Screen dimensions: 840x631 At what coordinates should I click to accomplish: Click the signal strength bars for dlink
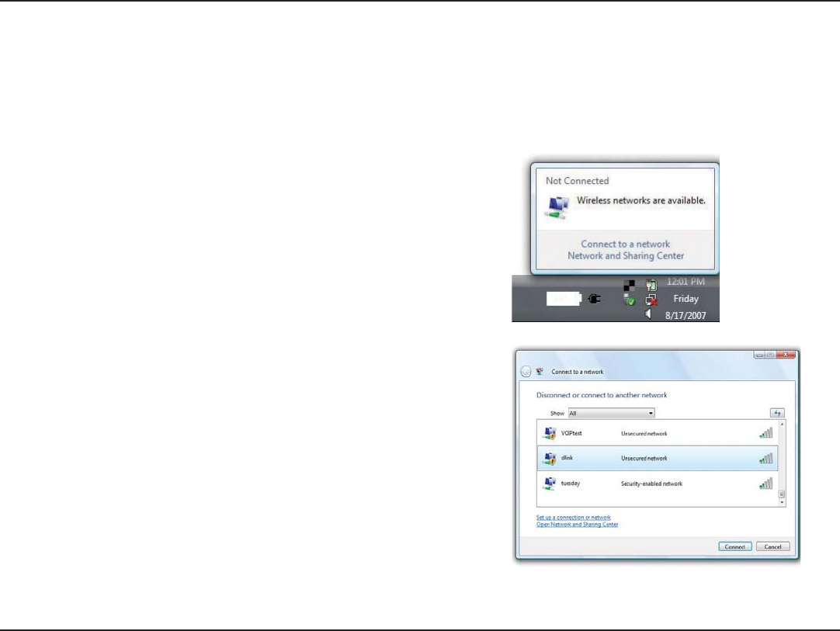(x=766, y=458)
